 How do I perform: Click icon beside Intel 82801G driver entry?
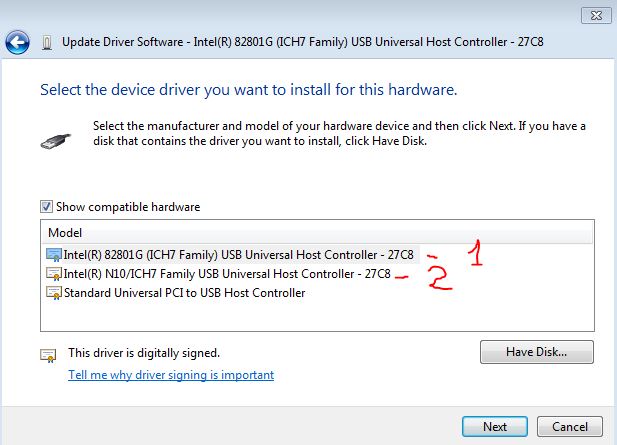(54, 255)
